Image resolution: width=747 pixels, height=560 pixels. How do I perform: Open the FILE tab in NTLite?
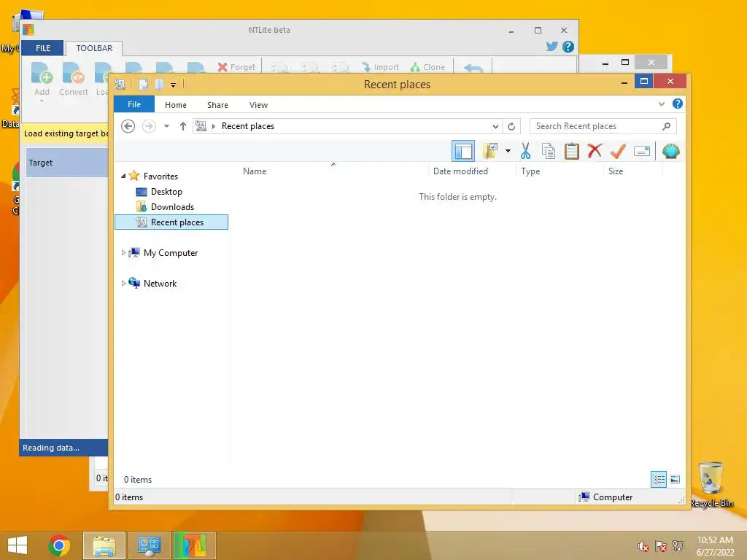tap(43, 48)
